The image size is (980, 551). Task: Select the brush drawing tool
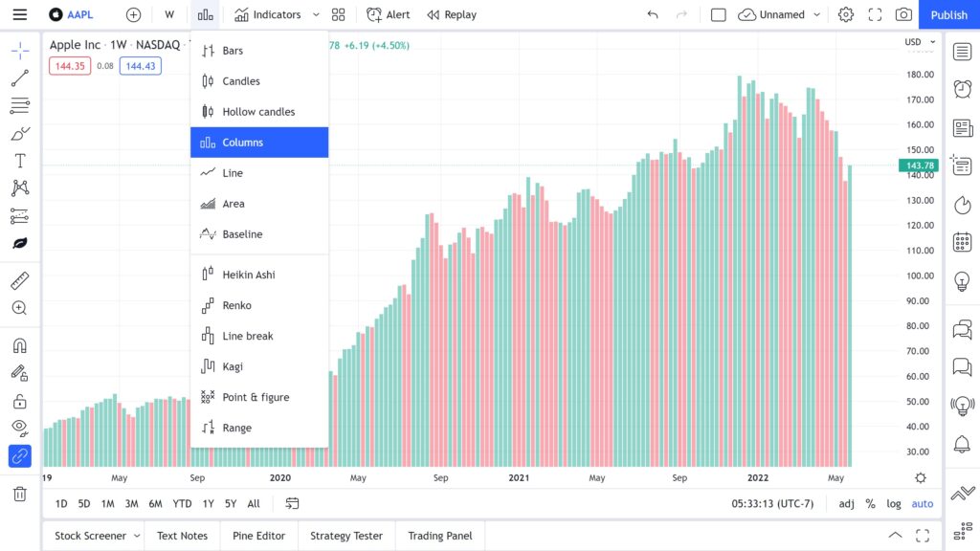click(x=20, y=133)
